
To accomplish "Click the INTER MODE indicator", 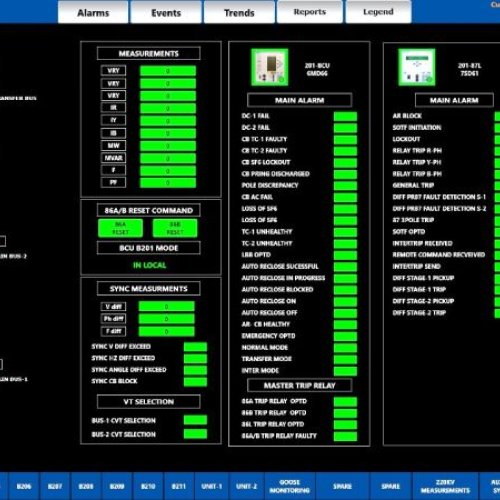I will [x=345, y=371].
